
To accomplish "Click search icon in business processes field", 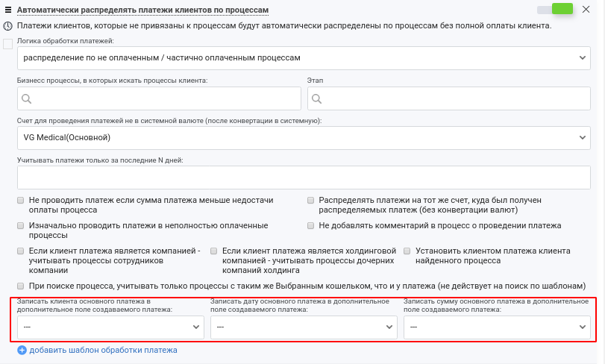I will pyautogui.click(x=26, y=98).
